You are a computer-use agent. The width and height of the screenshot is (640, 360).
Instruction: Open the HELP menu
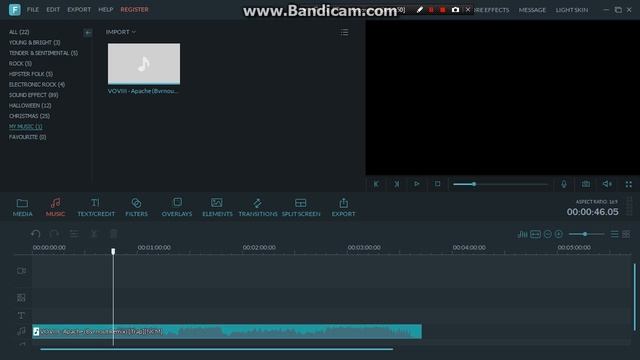click(x=105, y=9)
